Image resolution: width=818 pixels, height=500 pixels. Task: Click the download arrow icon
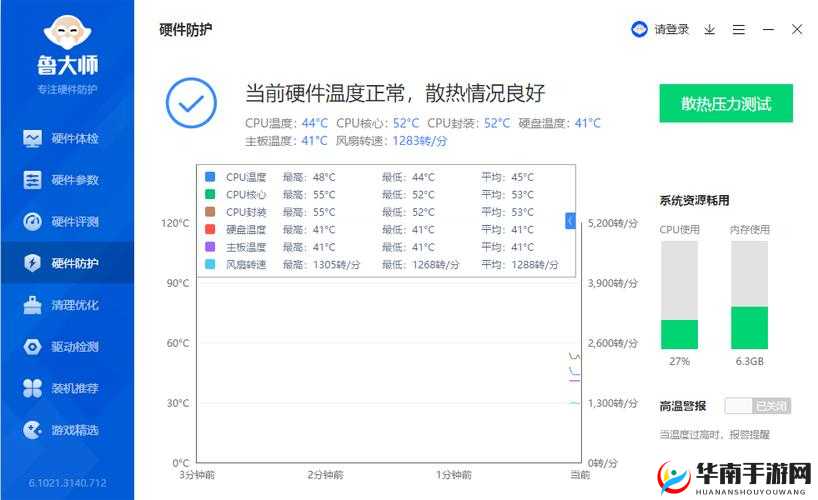click(709, 30)
